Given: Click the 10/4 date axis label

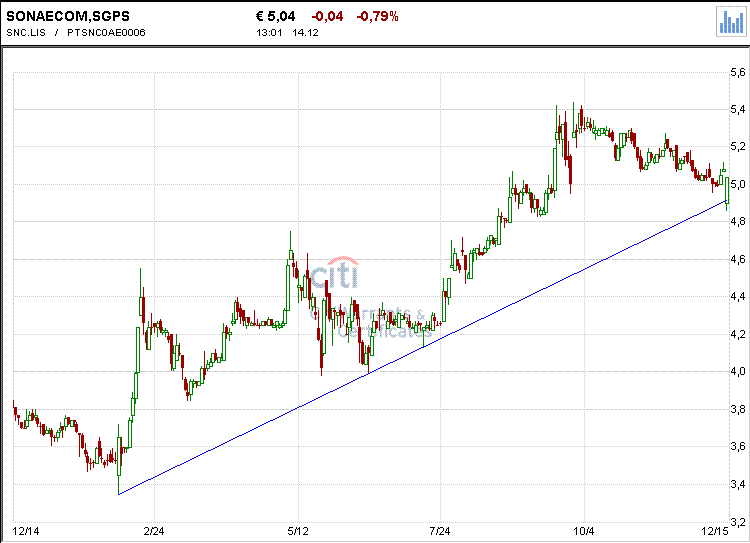Looking at the screenshot, I should pos(584,531).
